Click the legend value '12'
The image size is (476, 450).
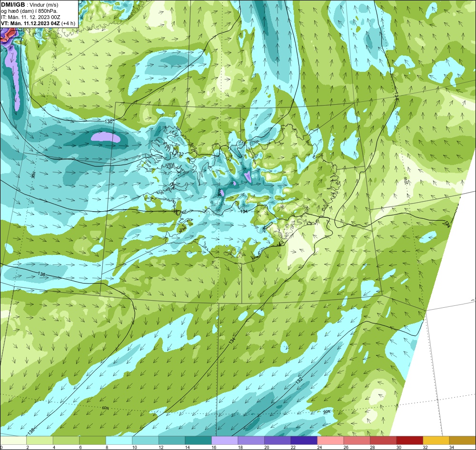(x=161, y=447)
